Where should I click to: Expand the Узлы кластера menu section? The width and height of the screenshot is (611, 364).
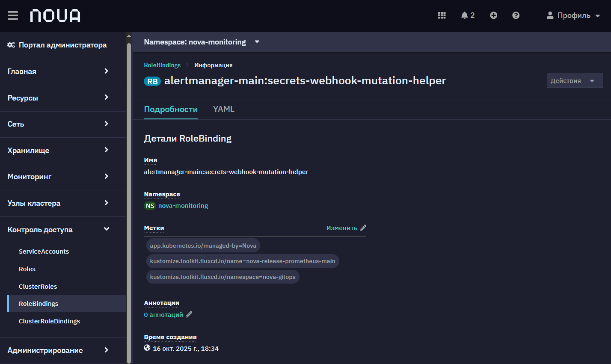[63, 203]
